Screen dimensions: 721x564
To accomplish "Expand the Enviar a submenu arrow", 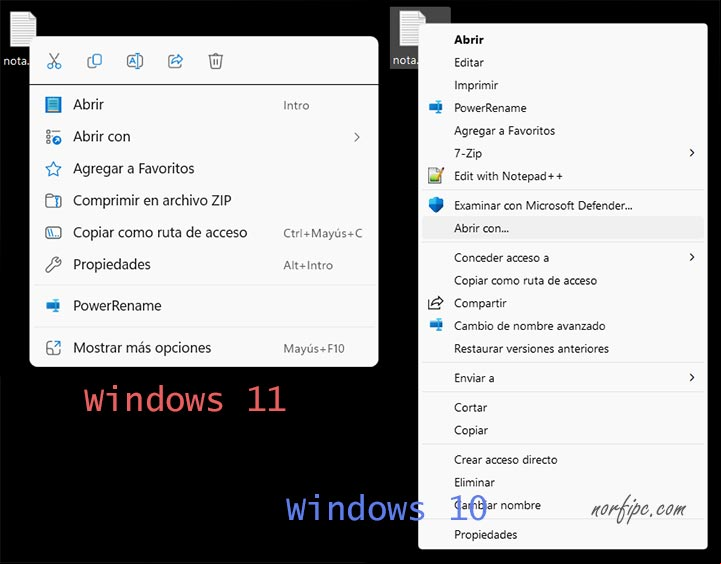I will (x=692, y=377).
